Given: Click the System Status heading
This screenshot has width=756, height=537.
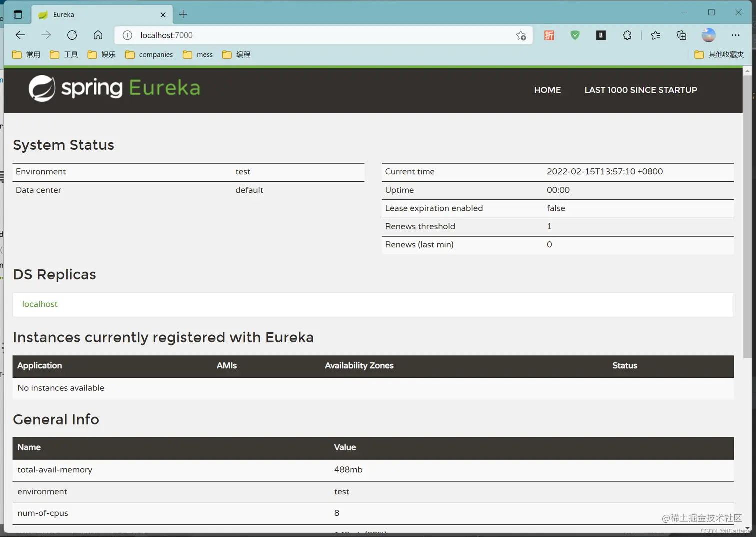Looking at the screenshot, I should [63, 145].
